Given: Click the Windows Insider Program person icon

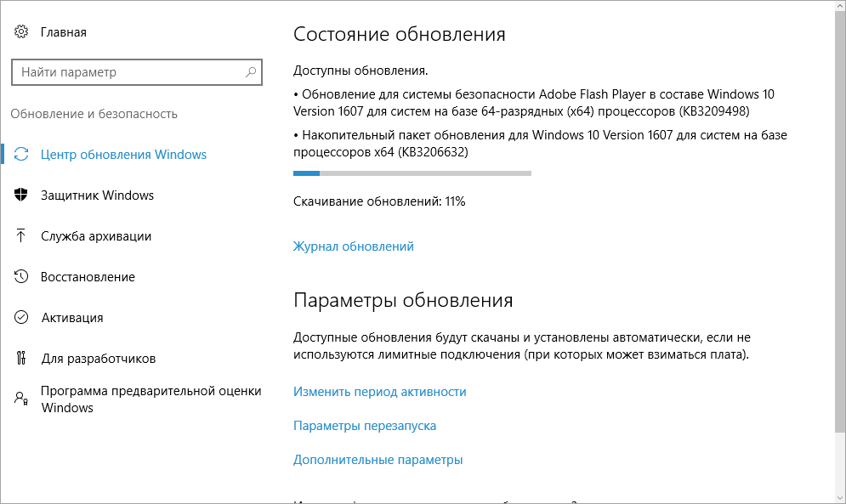Looking at the screenshot, I should tap(20, 399).
